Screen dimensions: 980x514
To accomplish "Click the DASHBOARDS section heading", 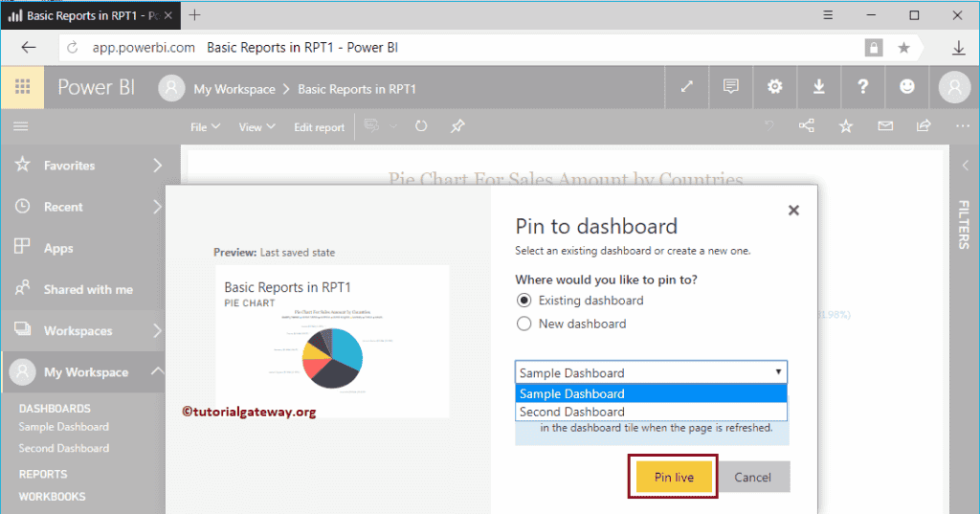I will click(55, 409).
